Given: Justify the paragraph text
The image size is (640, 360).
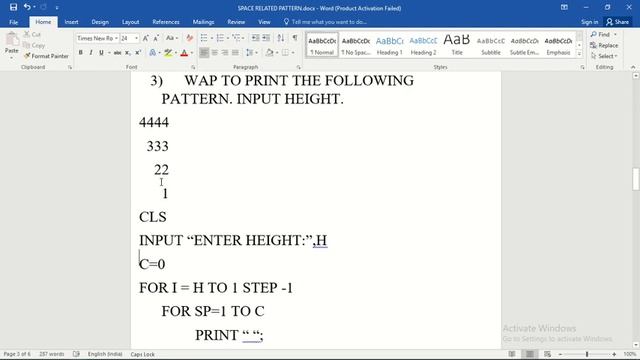Looking at the screenshot, I should (235, 53).
